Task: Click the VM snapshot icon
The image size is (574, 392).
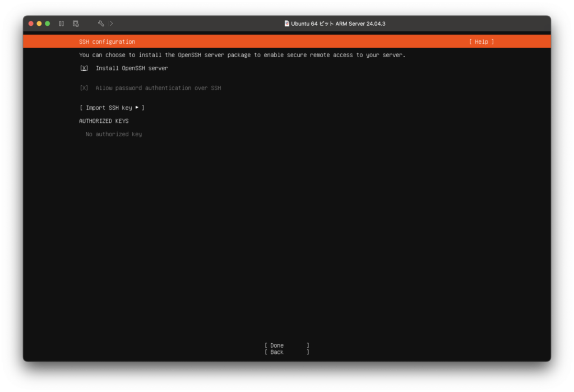Action: click(x=76, y=24)
